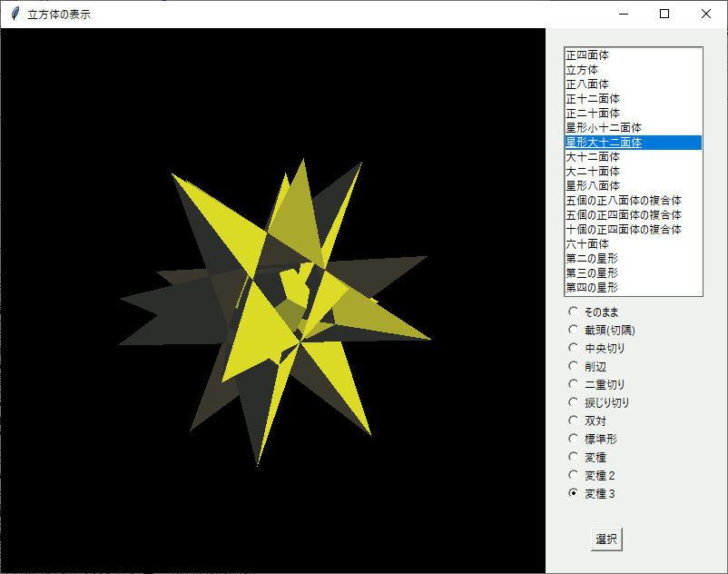The image size is (728, 574).
Task: Pick 星形小十二面体 list entry
Action: click(633, 128)
